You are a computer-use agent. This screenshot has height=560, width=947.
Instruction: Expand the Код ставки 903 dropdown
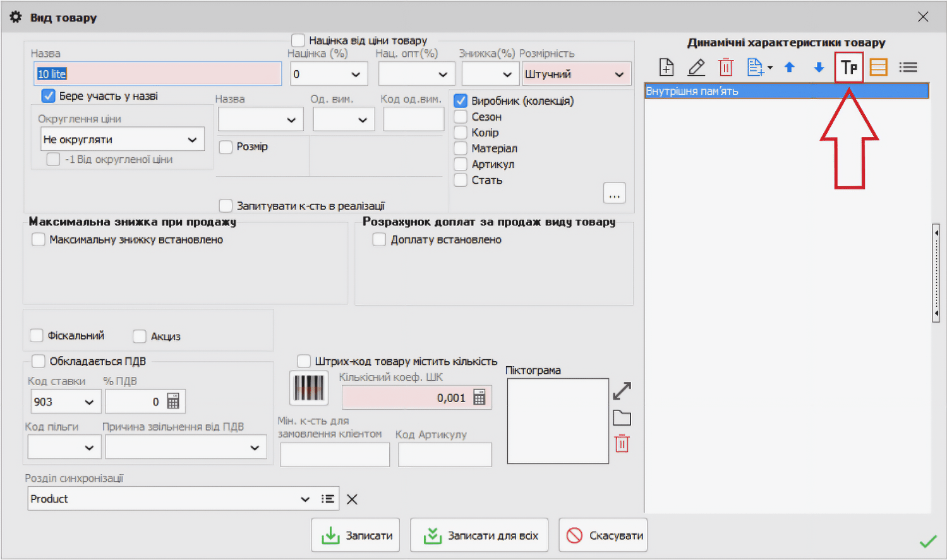pos(89,402)
